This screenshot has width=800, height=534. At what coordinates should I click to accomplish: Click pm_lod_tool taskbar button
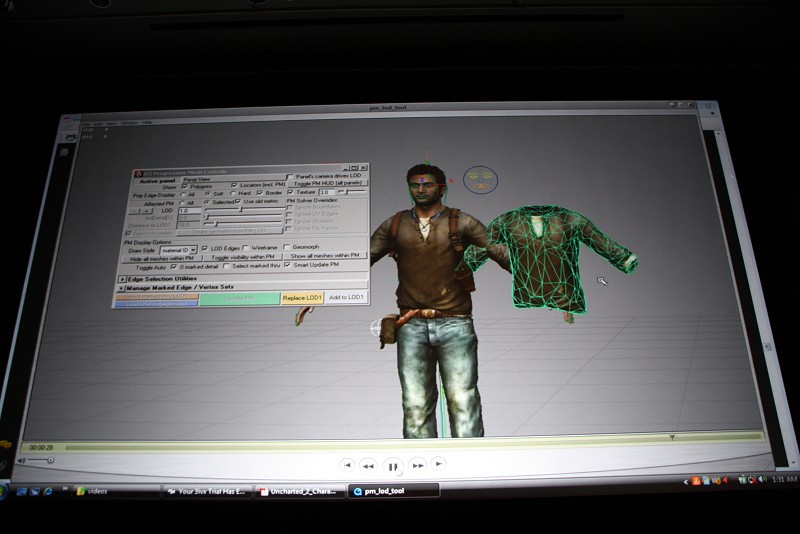coord(393,491)
